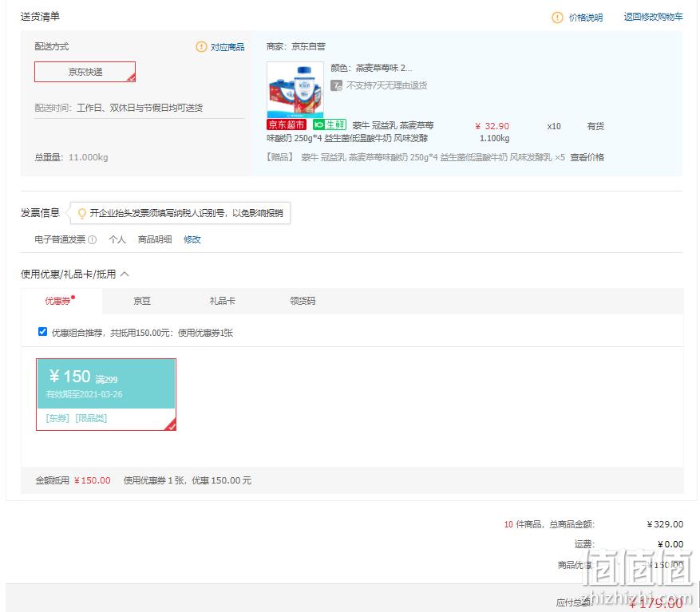
Task: Click the 7-day return policy icon
Action: (336, 85)
